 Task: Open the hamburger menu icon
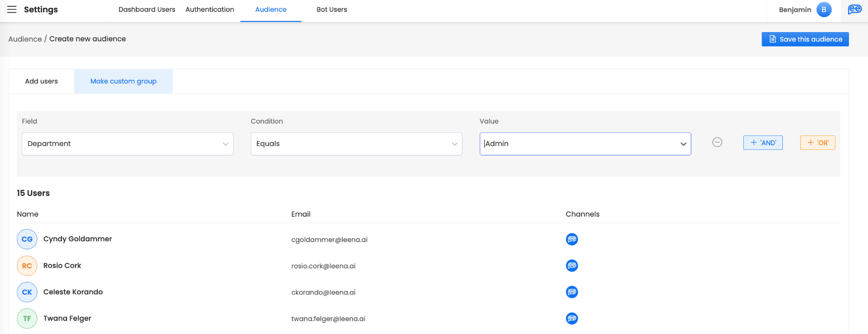[12, 9]
